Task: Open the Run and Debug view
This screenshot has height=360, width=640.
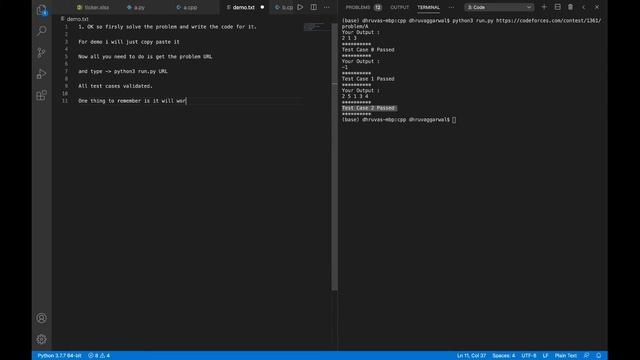Action: (42, 74)
